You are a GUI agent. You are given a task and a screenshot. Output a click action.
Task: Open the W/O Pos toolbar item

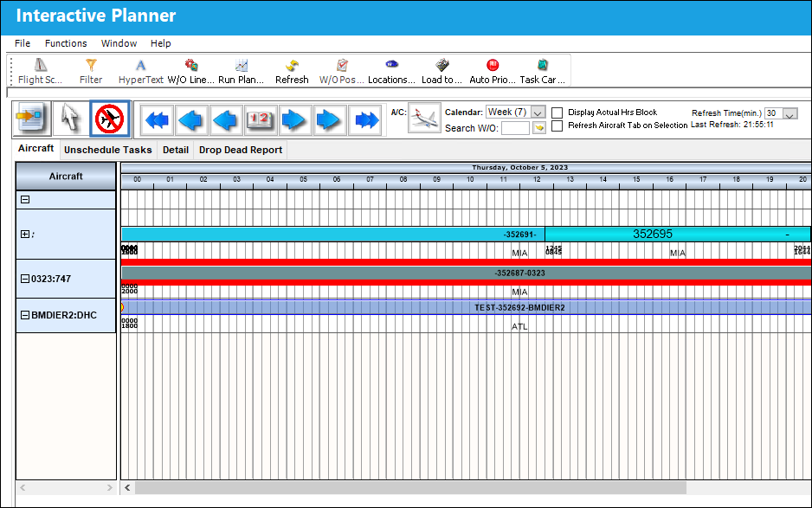coord(342,71)
